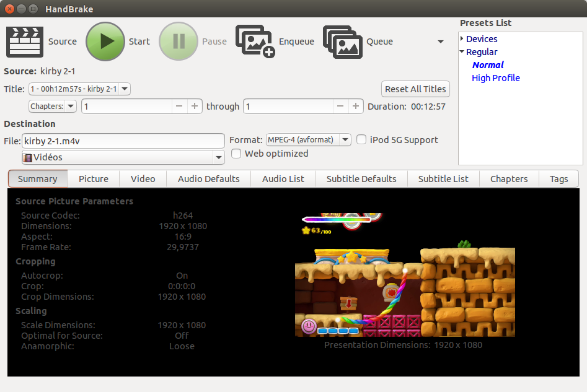587x392 pixels.
Task: Select the Normal preset
Action: (x=488, y=65)
